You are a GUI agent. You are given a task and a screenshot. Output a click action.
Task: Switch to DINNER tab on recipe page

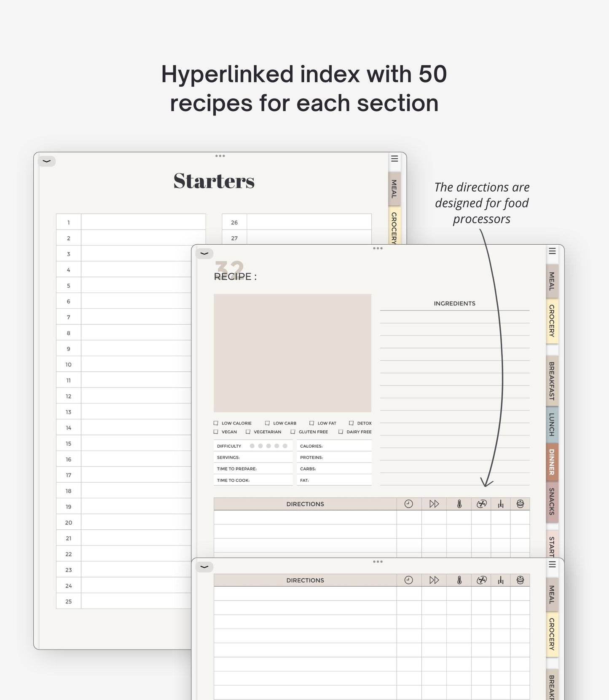click(x=552, y=462)
